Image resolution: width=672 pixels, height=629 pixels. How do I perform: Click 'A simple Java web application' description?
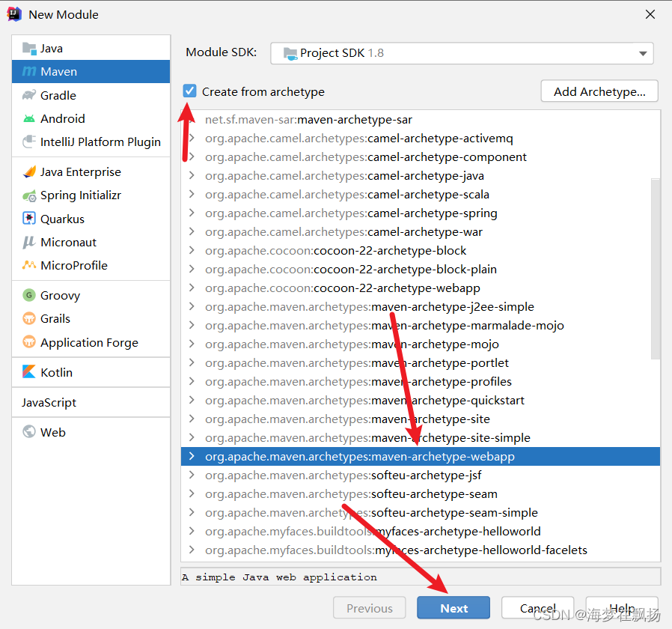279,577
